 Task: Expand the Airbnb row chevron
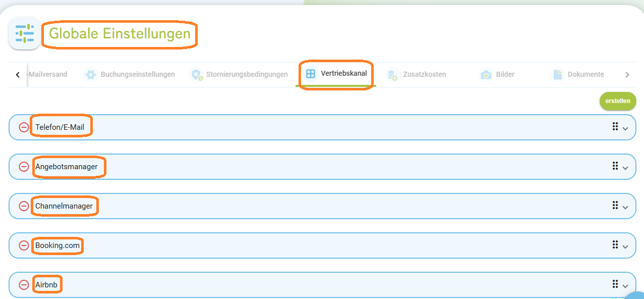tap(625, 286)
